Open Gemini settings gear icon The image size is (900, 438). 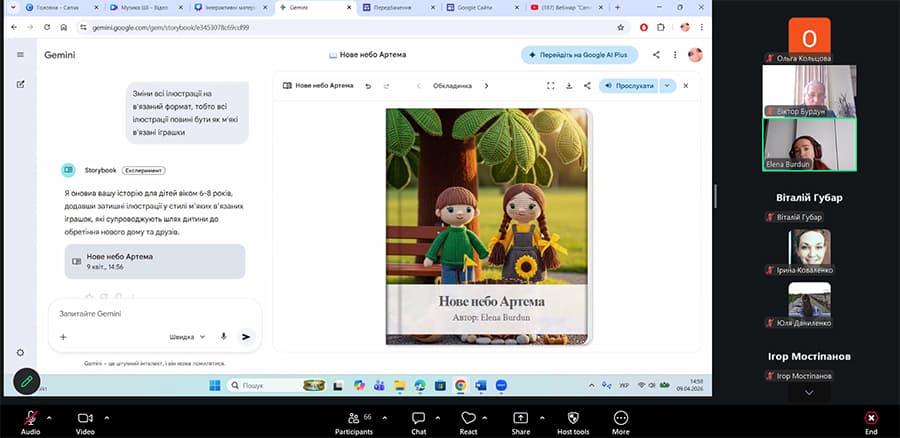pyautogui.click(x=20, y=352)
